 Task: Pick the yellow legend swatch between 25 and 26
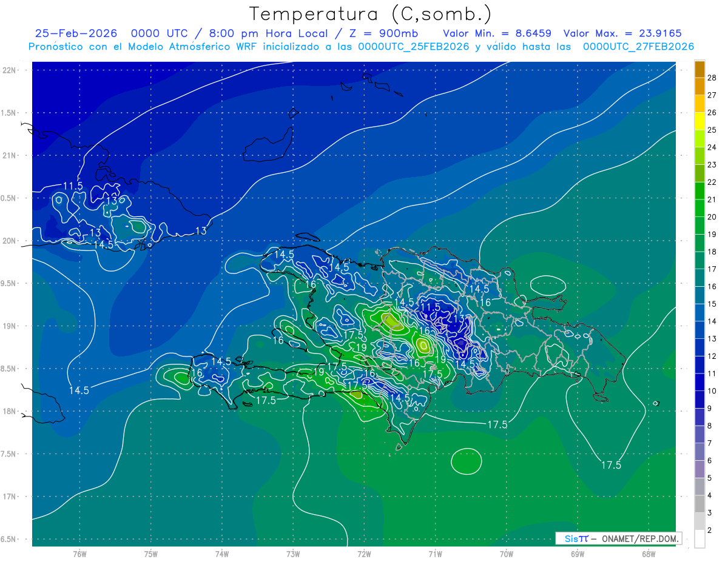699,121
